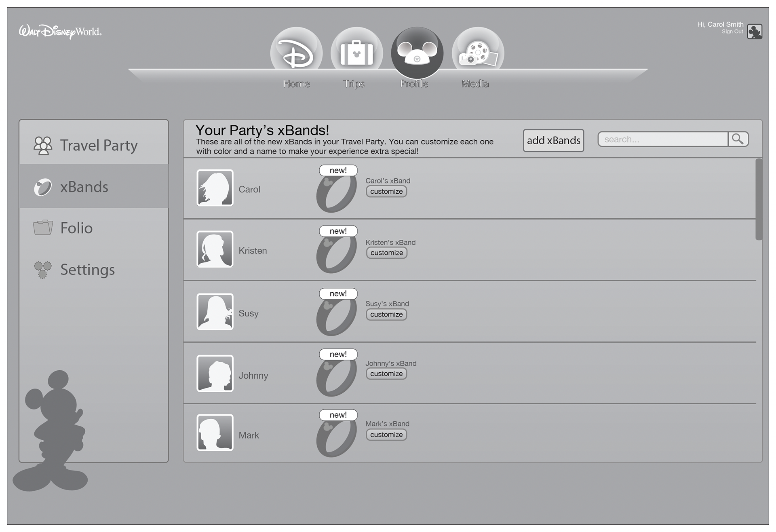This screenshot has height=532, width=776.
Task: Click the xBands list vertical scrollbar
Action: pyautogui.click(x=759, y=200)
